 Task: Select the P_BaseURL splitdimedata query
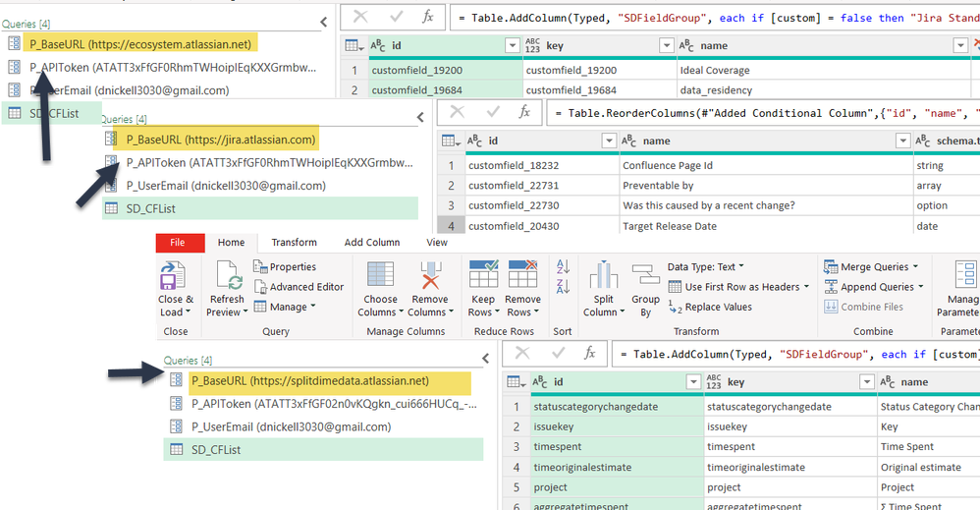coord(309,381)
